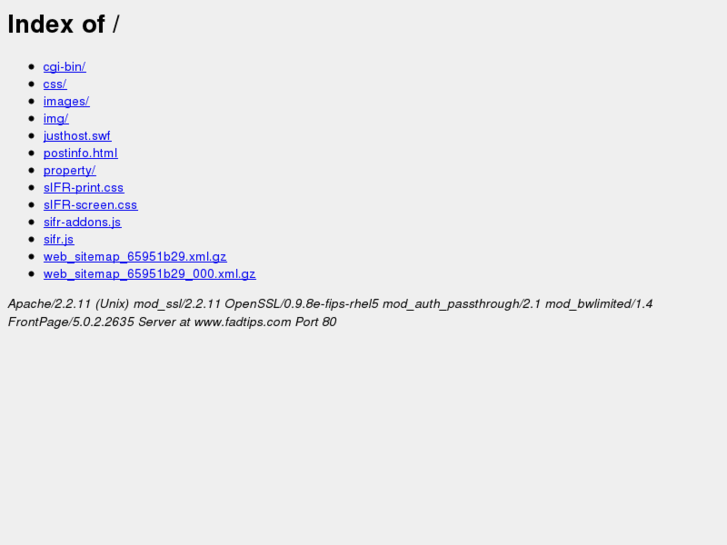
Task: Open the sIFR-screen.css file
Action: click(90, 205)
